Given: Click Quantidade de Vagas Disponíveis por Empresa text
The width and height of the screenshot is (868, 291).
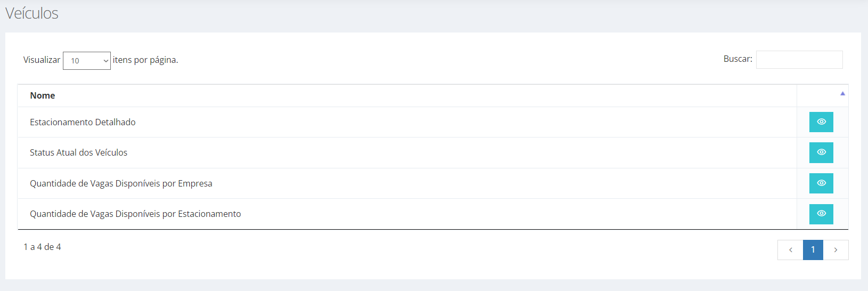Looking at the screenshot, I should pyautogui.click(x=121, y=183).
